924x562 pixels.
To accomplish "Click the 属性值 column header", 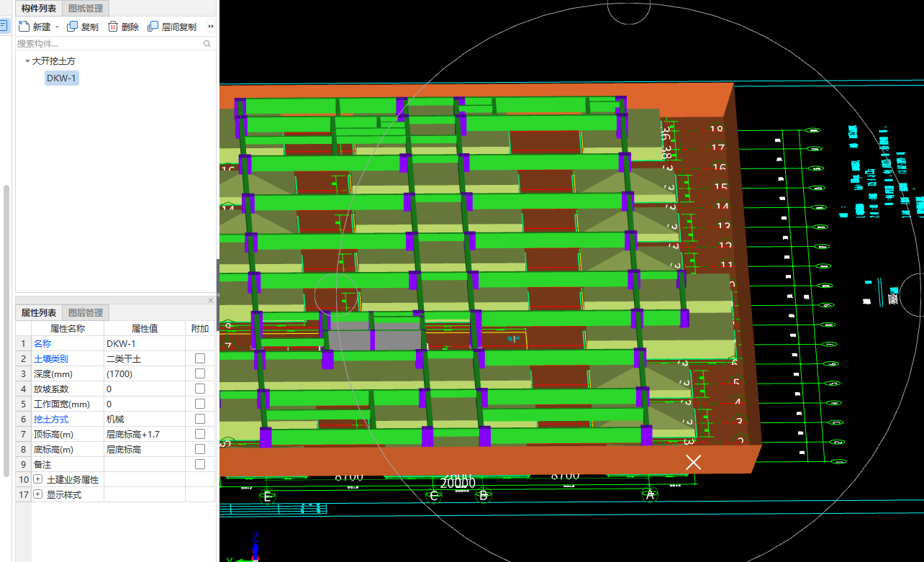I will (145, 328).
